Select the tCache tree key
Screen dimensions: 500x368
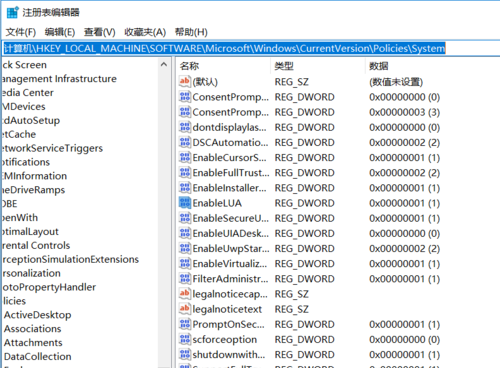click(19, 134)
